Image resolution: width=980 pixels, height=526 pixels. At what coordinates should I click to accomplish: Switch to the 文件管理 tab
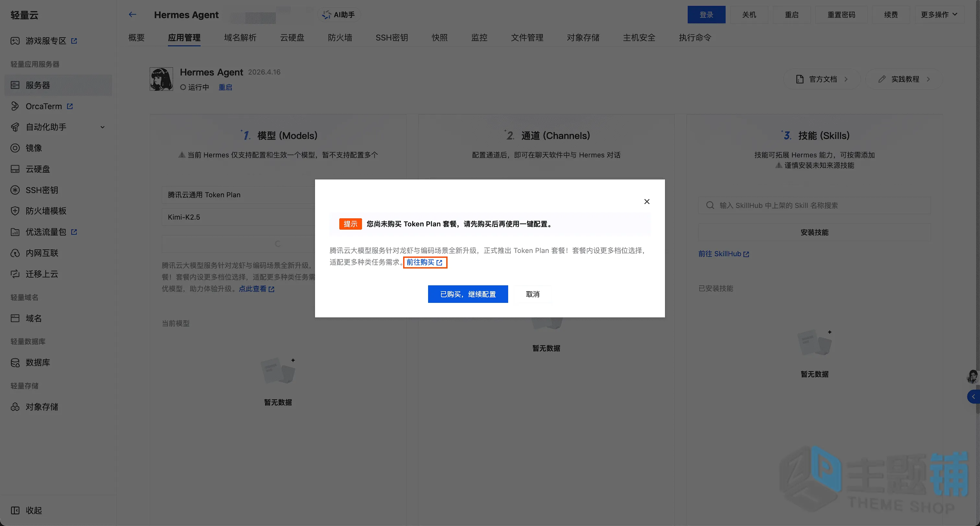point(527,37)
